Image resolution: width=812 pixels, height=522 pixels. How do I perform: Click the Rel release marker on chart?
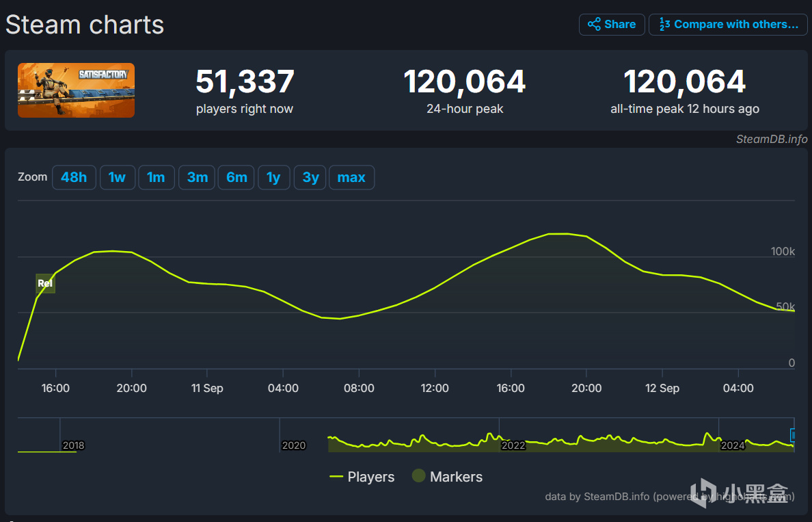(45, 283)
